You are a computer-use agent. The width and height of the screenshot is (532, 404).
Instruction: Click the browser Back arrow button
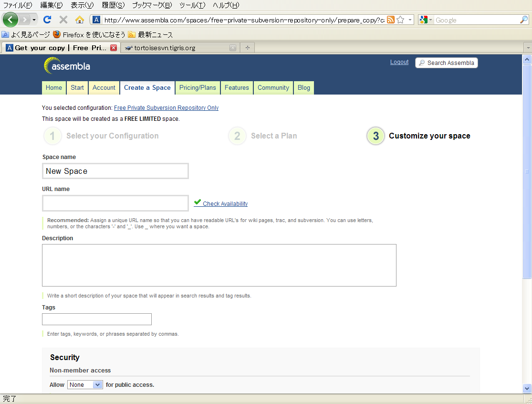10,20
